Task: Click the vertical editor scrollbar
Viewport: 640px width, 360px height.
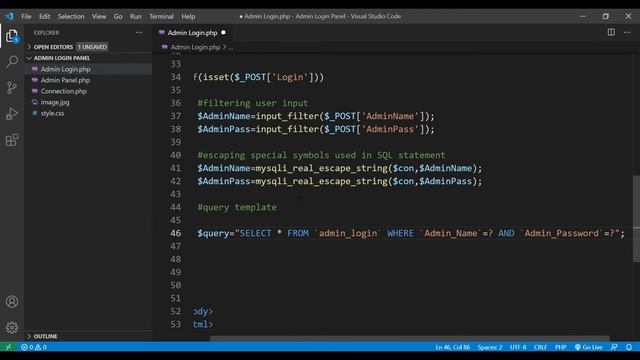Action: tap(636, 218)
